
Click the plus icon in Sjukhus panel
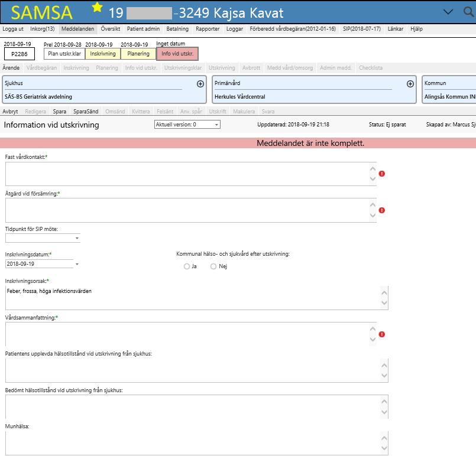[x=200, y=84]
